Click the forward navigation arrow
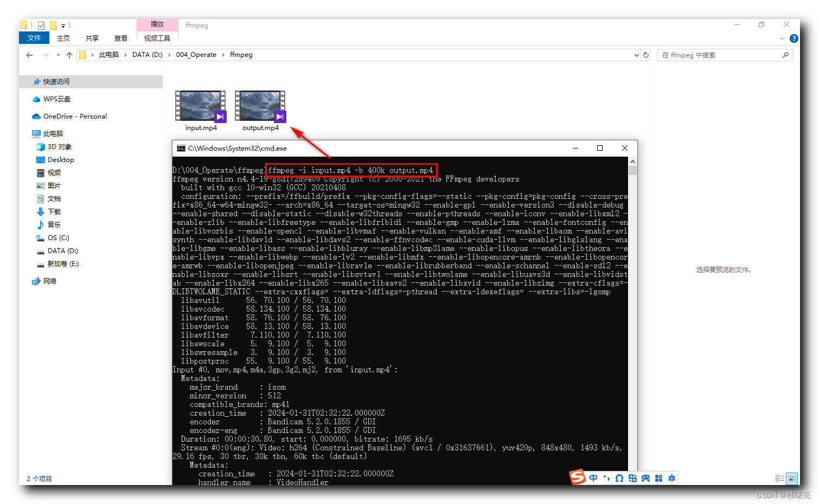The image size is (819, 504). point(45,55)
